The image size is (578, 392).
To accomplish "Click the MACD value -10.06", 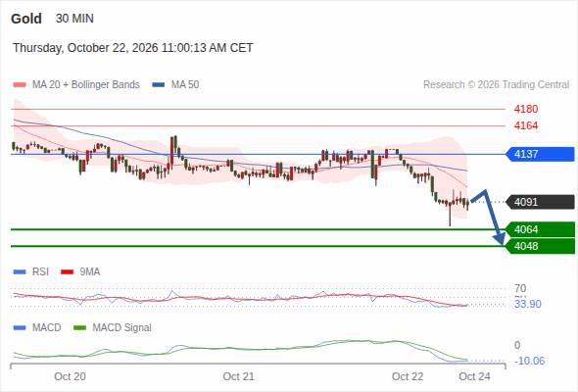I will (529, 361).
